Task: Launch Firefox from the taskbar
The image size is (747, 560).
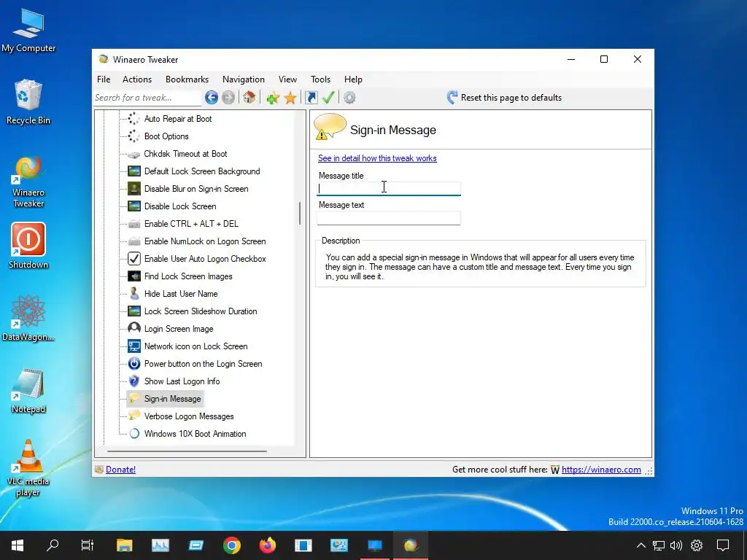Action: (x=267, y=545)
